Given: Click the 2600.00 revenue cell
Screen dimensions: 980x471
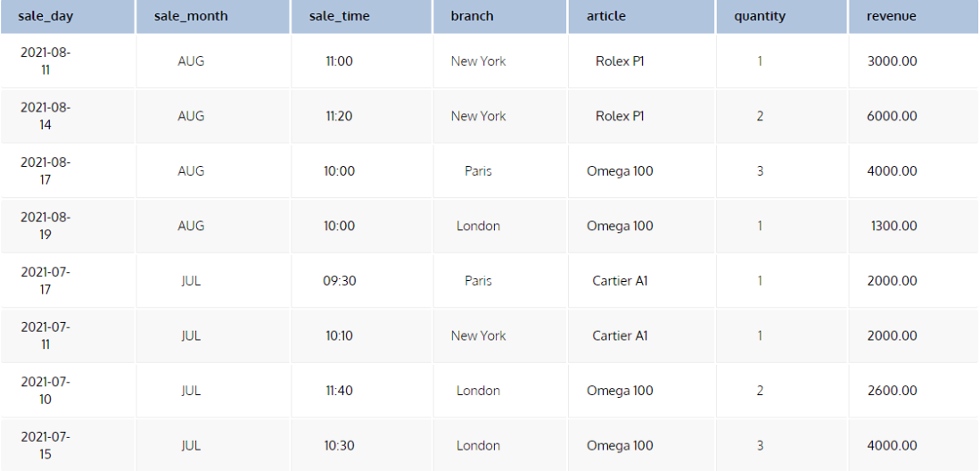Looking at the screenshot, I should [892, 391].
